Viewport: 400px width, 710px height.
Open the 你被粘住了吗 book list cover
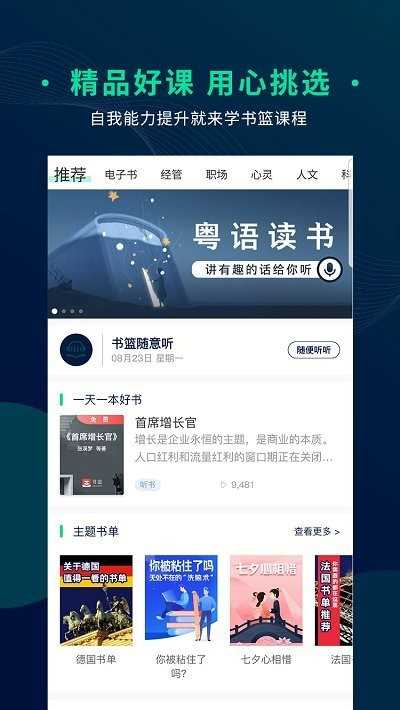coord(181,598)
